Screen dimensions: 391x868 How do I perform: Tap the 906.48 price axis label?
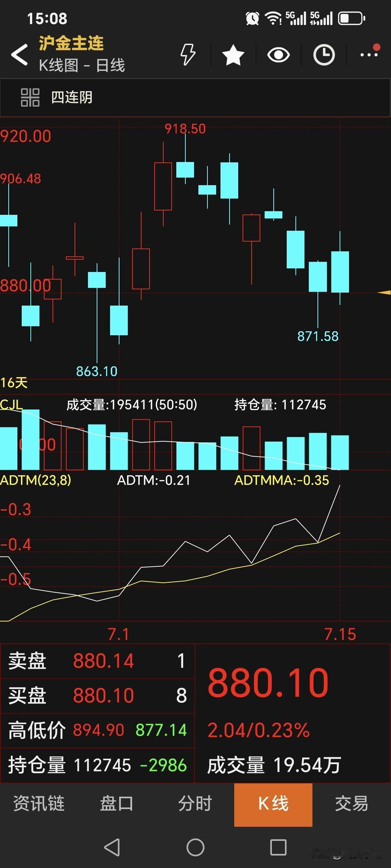pos(21,179)
